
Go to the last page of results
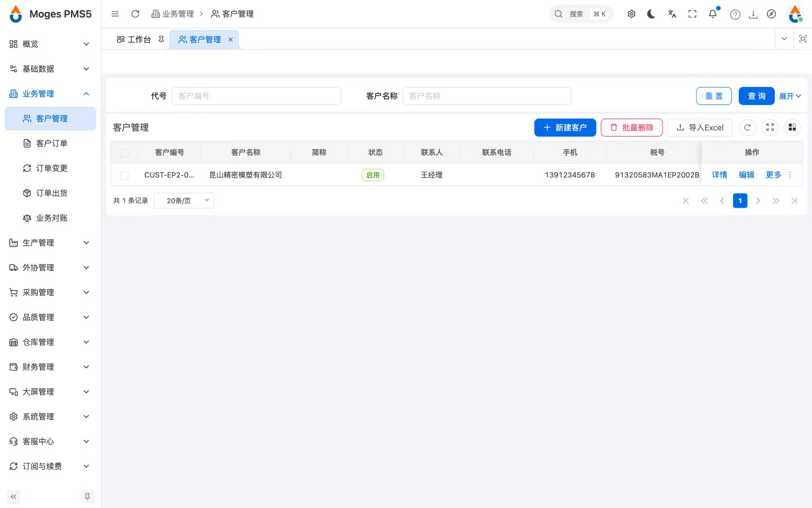(x=794, y=201)
